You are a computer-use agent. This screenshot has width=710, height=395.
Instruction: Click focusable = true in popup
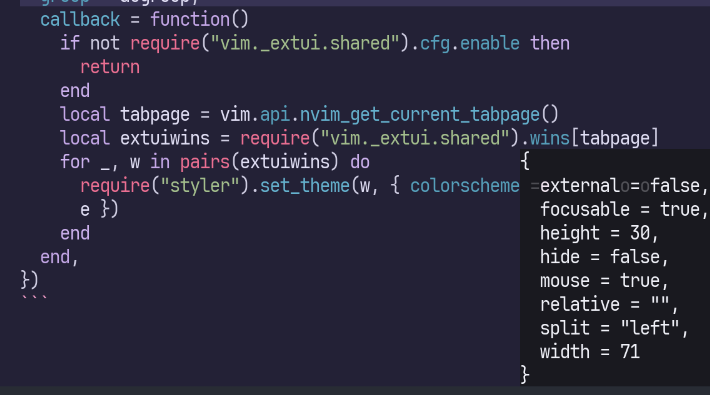click(624, 209)
